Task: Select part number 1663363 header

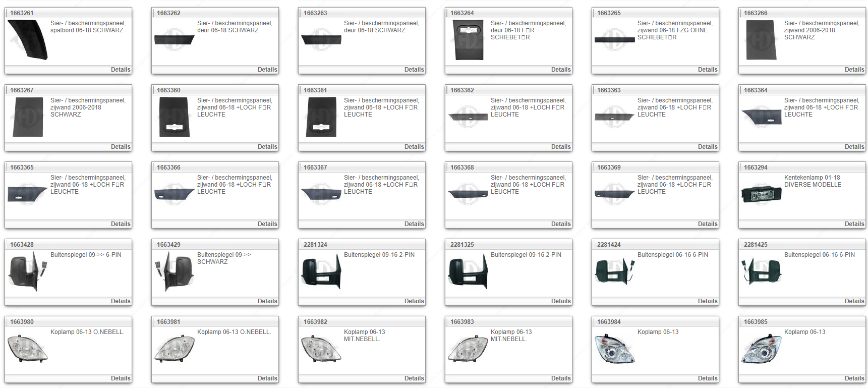Action: click(x=609, y=90)
